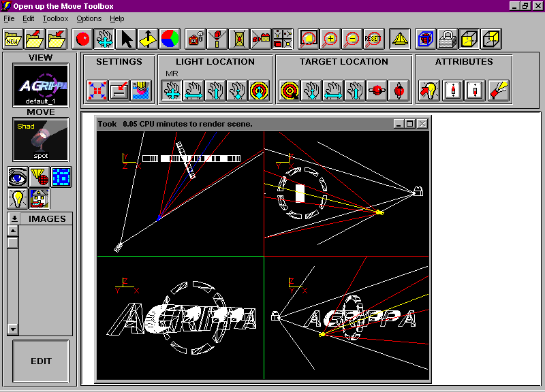Open the RGB color wheel tool
This screenshot has width=545, height=392.
(x=170, y=39)
